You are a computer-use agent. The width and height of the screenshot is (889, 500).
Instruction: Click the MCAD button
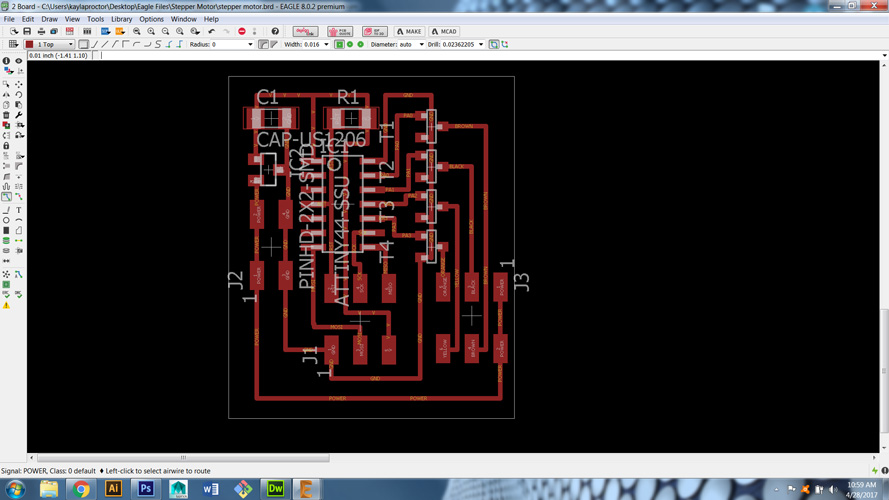(444, 32)
